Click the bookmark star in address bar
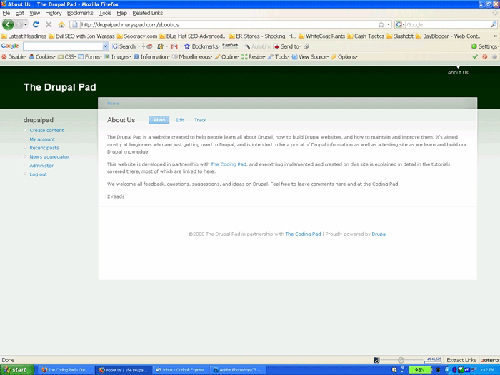500x375 pixels. point(381,25)
